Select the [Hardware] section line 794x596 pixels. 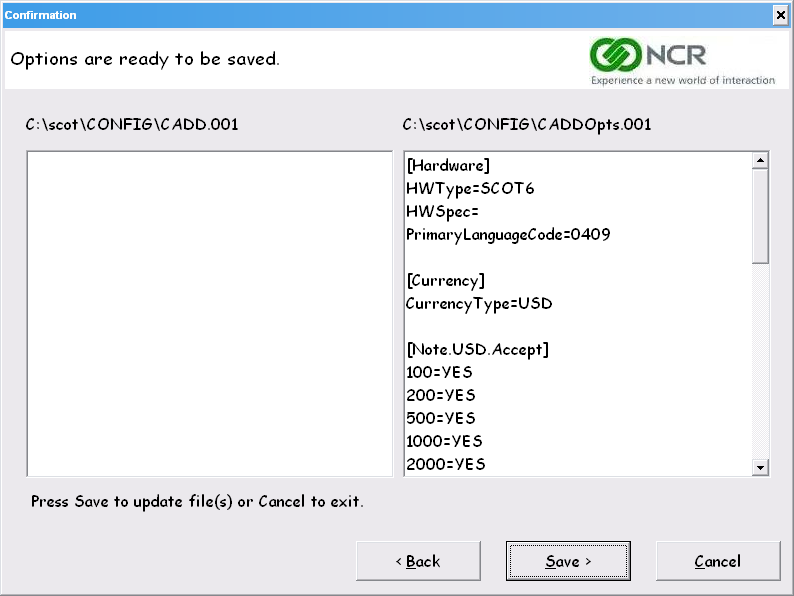pyautogui.click(x=448, y=166)
